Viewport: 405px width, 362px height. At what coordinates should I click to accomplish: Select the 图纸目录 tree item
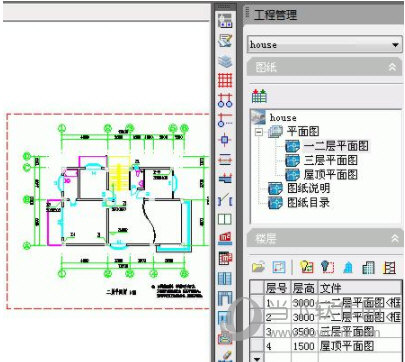pos(308,202)
